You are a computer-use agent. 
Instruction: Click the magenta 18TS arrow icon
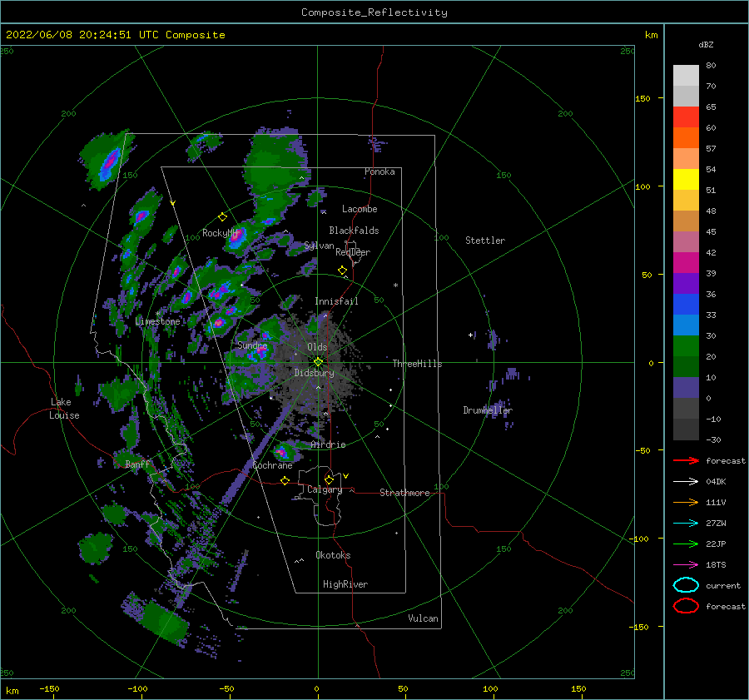pyautogui.click(x=686, y=565)
